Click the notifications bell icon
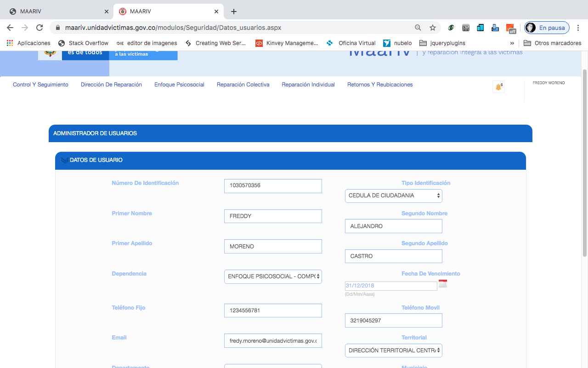588x368 pixels. [498, 87]
